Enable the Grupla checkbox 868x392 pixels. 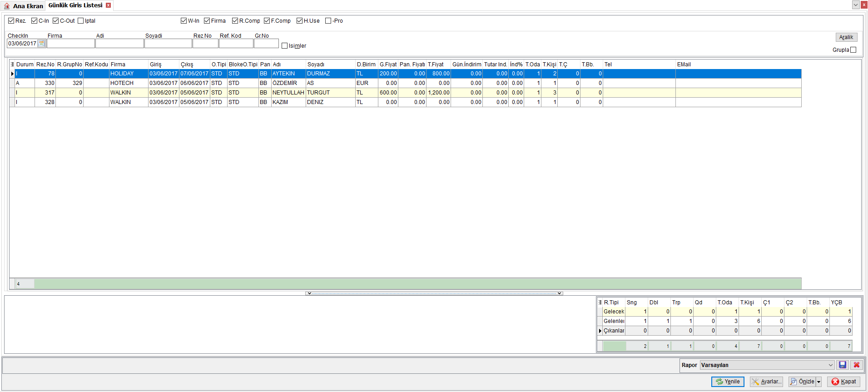coord(853,50)
